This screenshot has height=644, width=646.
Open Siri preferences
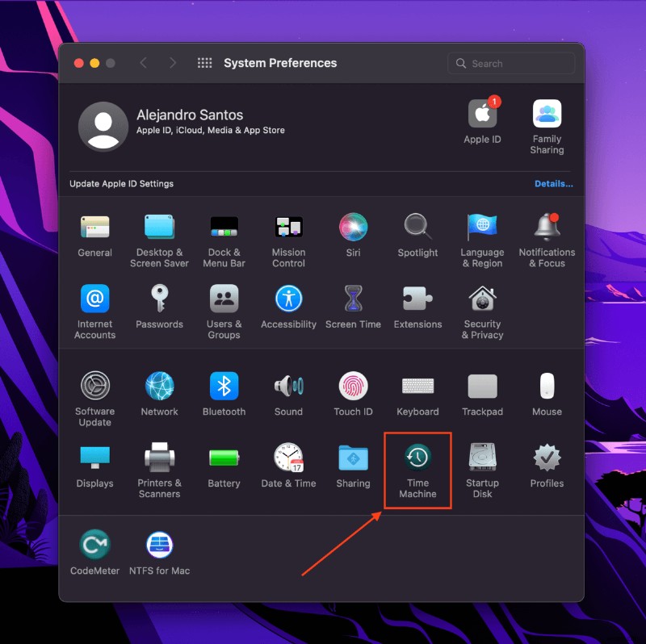[353, 230]
